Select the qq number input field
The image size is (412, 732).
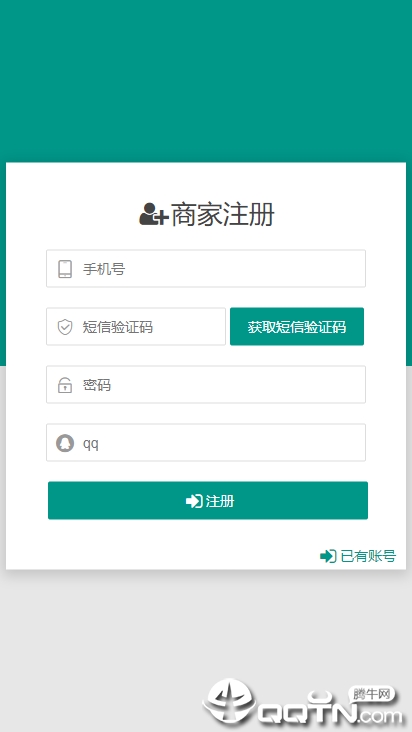206,442
